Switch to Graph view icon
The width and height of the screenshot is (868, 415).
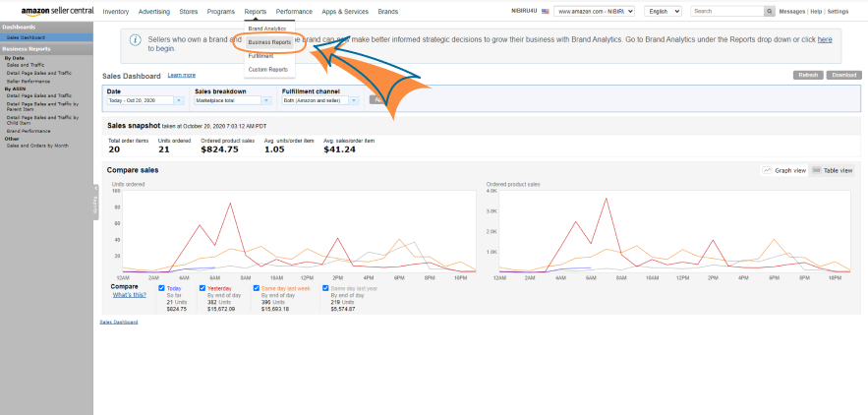(768, 170)
